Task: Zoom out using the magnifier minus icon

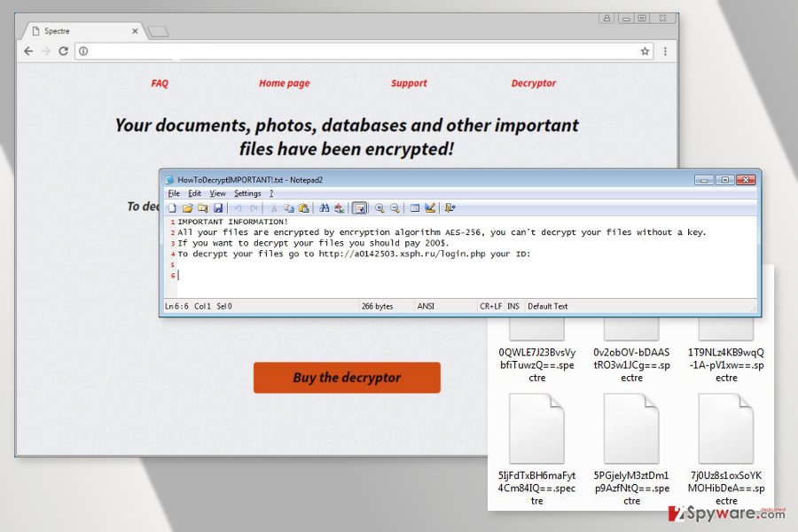Action: tap(395, 207)
